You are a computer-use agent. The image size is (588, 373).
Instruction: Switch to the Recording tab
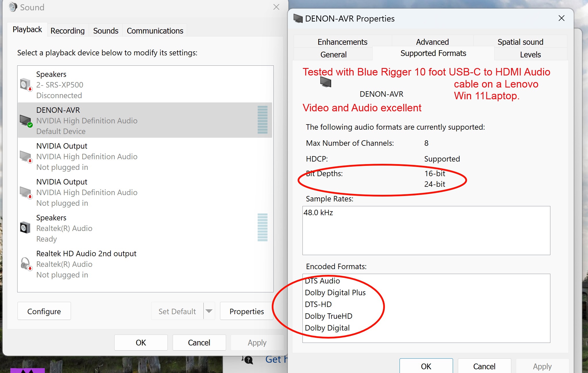coord(68,31)
